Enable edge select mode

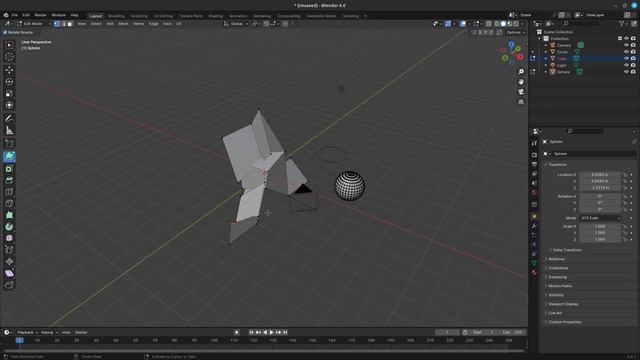click(x=64, y=24)
